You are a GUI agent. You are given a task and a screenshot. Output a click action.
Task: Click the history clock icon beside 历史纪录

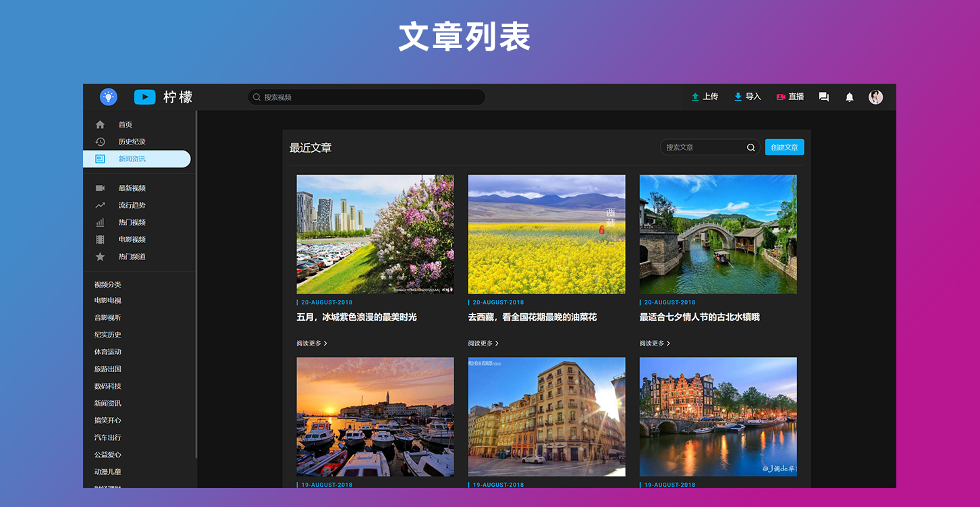tap(101, 142)
